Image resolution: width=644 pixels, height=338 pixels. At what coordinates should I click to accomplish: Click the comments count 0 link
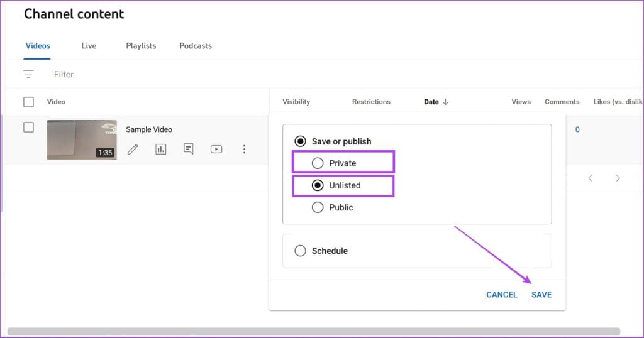pyautogui.click(x=577, y=129)
